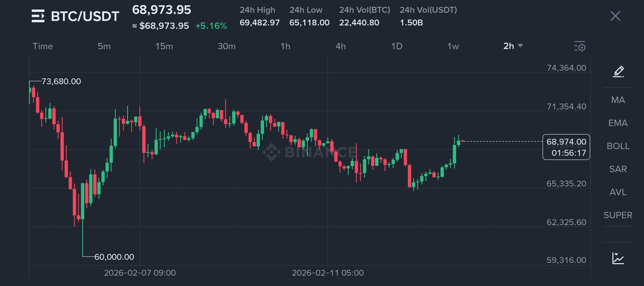The width and height of the screenshot is (644, 286).
Task: Toggle the SUPER trend indicator
Action: coord(618,215)
